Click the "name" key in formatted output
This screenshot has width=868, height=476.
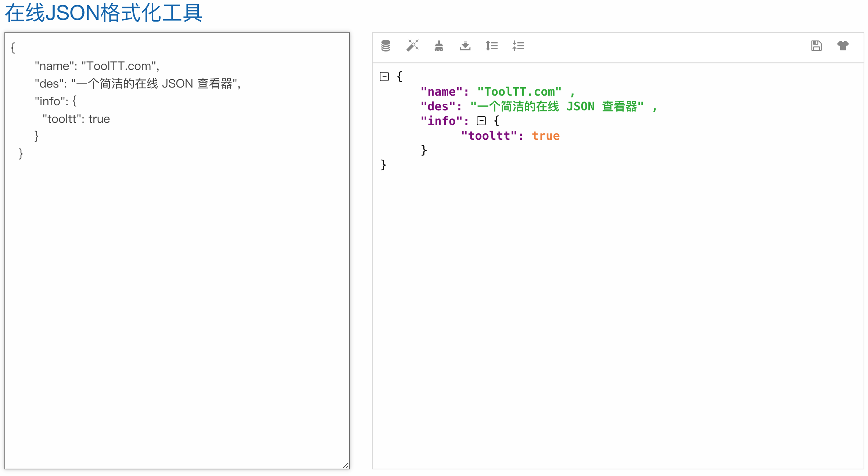coord(442,92)
